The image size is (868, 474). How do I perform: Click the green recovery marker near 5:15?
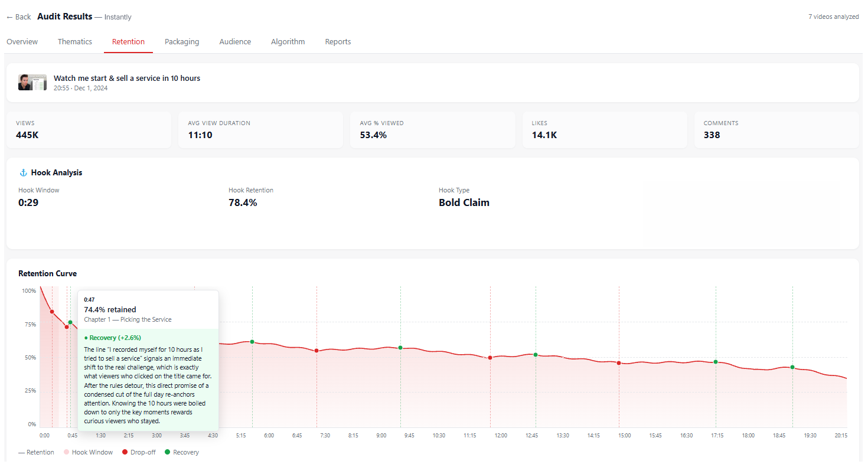click(x=252, y=342)
